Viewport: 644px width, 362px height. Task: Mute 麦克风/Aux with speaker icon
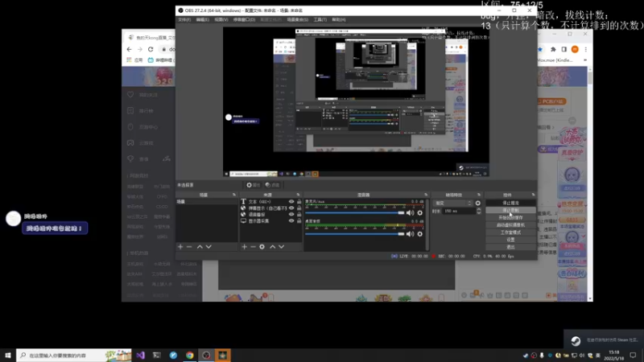coord(410,212)
